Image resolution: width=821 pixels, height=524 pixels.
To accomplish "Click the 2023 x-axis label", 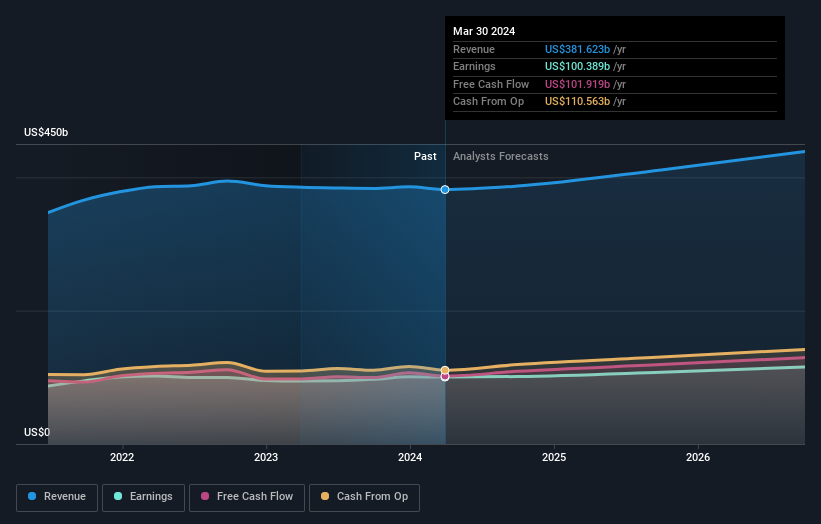I will [266, 457].
